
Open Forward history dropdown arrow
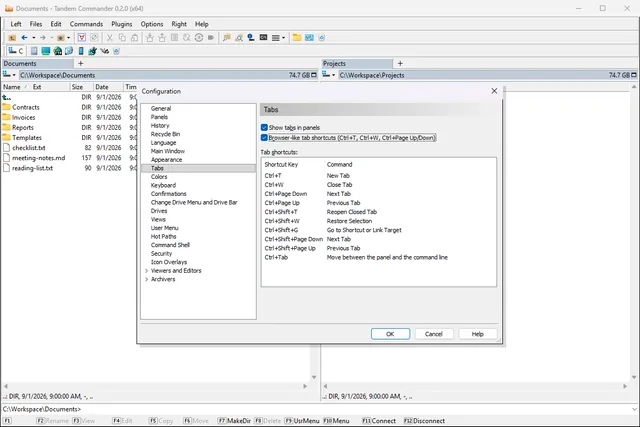(52, 38)
